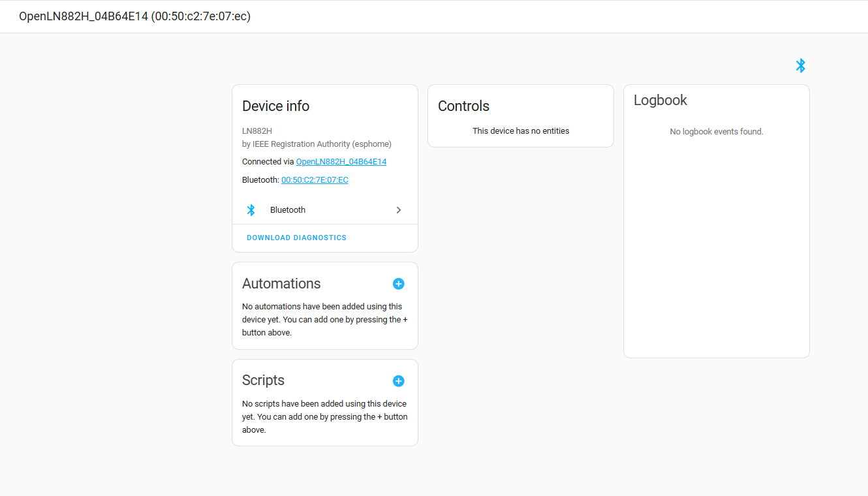Screen dimensions: 868x496
Task: Click the "This device has no entities" message
Action: coord(521,131)
